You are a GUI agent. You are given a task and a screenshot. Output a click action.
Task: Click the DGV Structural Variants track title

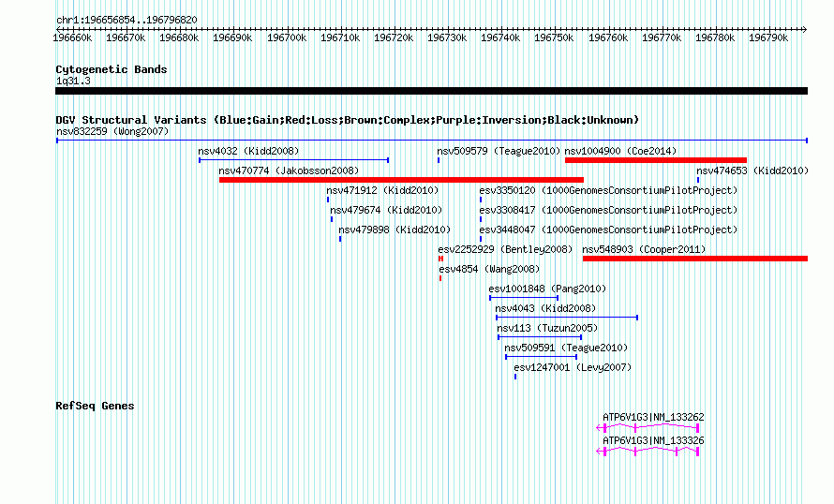348,120
